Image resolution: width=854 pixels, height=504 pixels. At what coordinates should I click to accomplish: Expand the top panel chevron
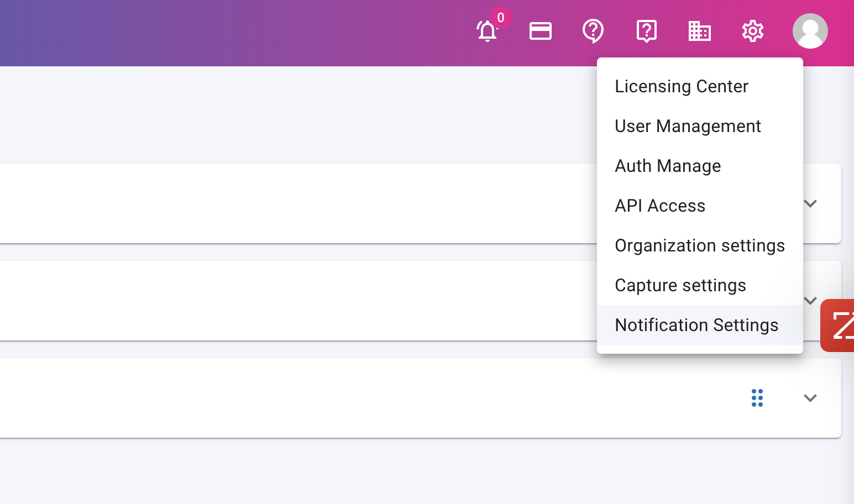pyautogui.click(x=810, y=203)
